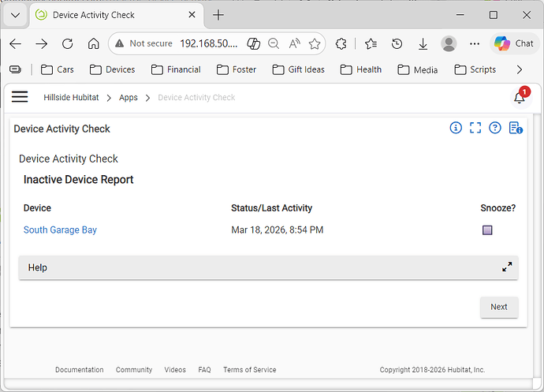Click the Next button
Screen dimensions: 544x392
click(499, 307)
